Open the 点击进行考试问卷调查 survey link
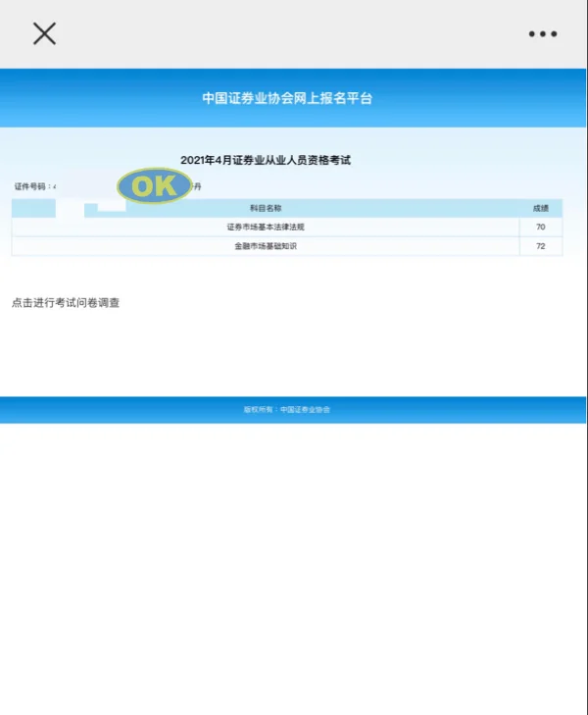 point(66,303)
